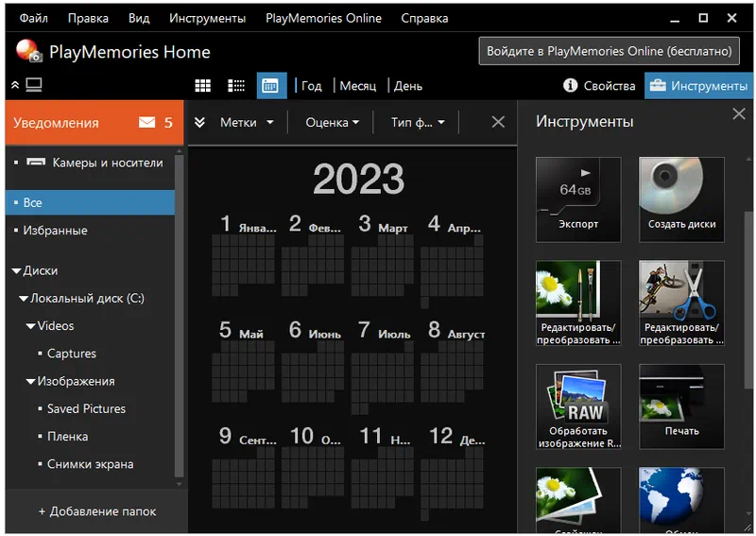Select month 7 Июль in calendar
This screenshot has height=536, width=756.
383,367
